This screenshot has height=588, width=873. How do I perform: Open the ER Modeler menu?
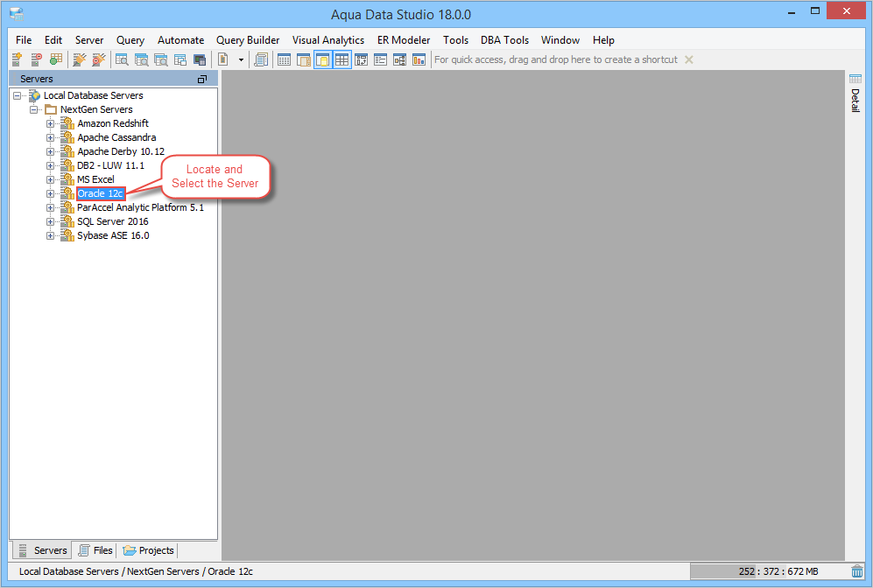point(404,40)
